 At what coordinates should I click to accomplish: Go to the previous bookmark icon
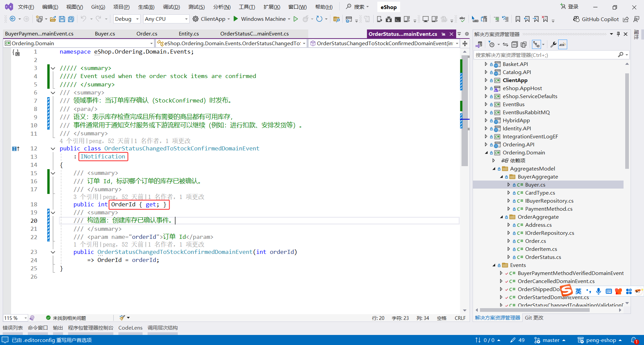pyautogui.click(x=527, y=19)
